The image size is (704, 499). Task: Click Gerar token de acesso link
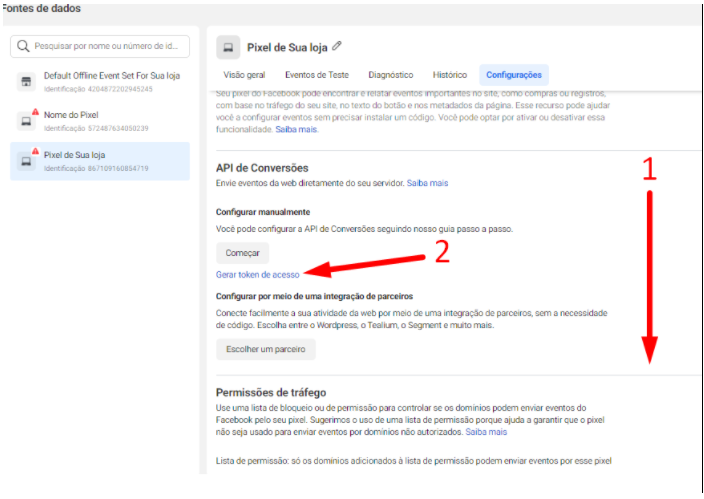pyautogui.click(x=258, y=275)
